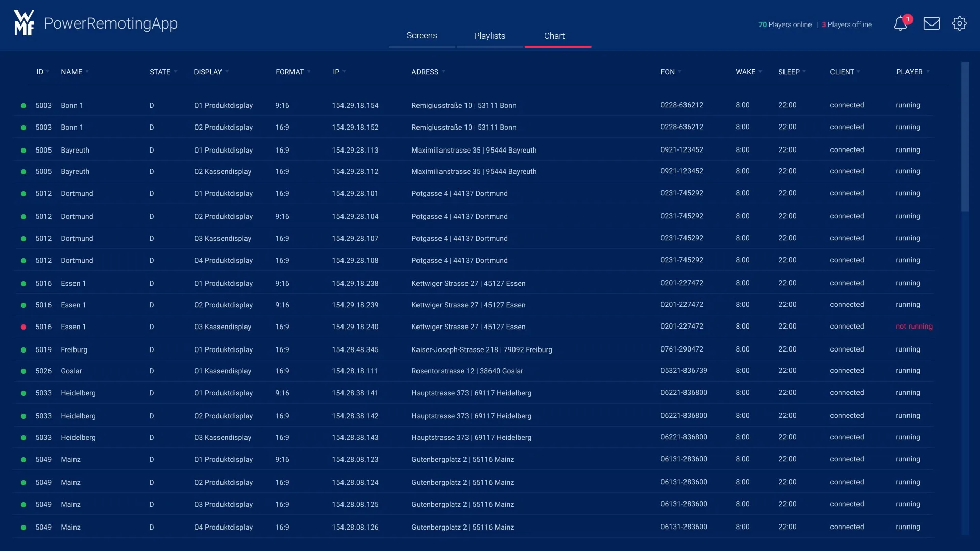Expand the DISPLAY column filter arrow
Viewport: 980px width, 551px height.
tap(227, 72)
